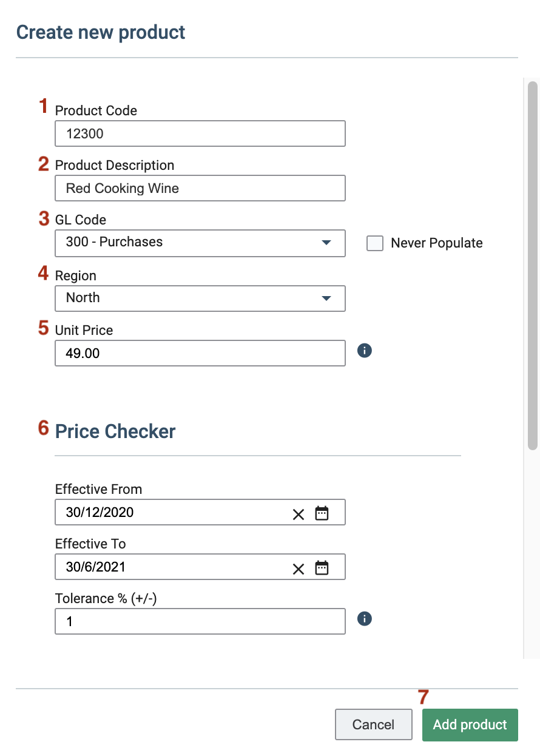Clear the Effective To date
Viewport: 540px width, 756px height.
coord(299,569)
